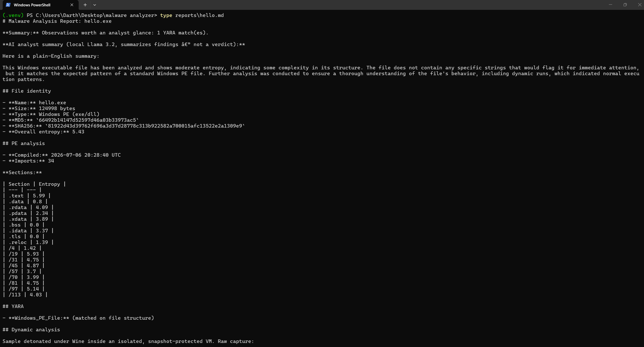Click the '**Sections:**' label

pyautogui.click(x=22, y=173)
